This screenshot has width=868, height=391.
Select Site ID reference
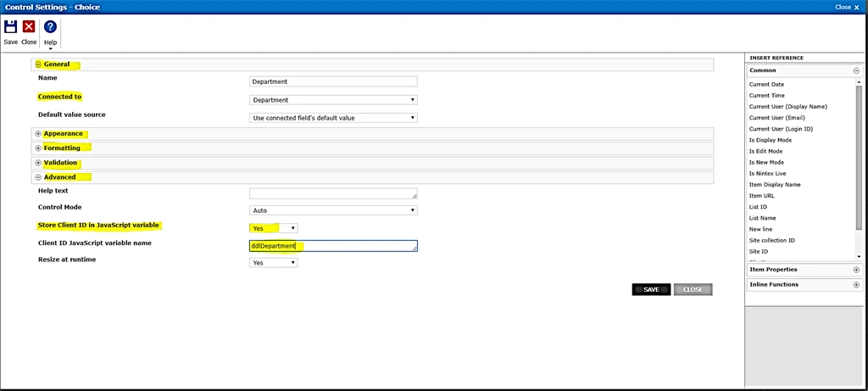tap(759, 251)
